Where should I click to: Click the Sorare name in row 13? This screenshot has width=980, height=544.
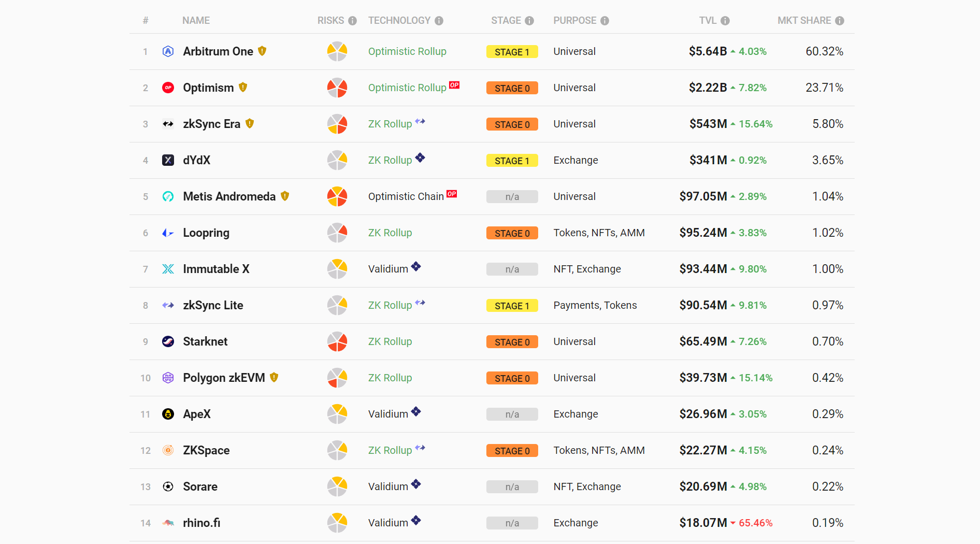pyautogui.click(x=200, y=486)
